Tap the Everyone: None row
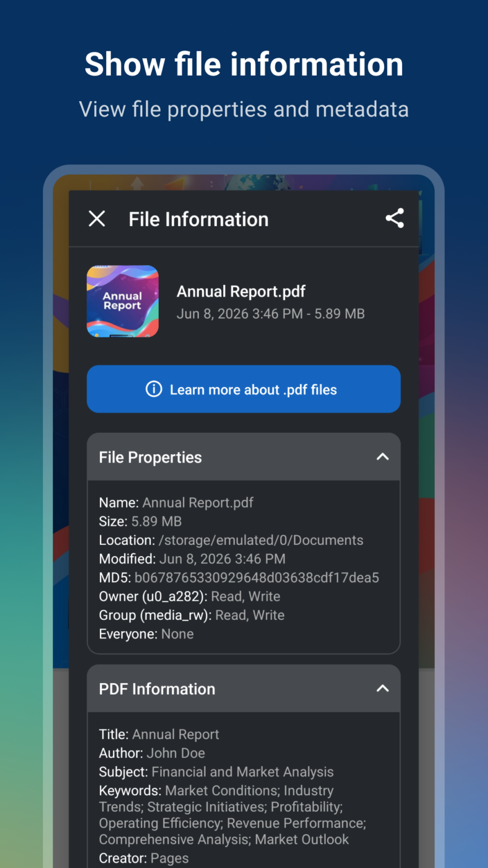The width and height of the screenshot is (488, 868). pos(146,634)
